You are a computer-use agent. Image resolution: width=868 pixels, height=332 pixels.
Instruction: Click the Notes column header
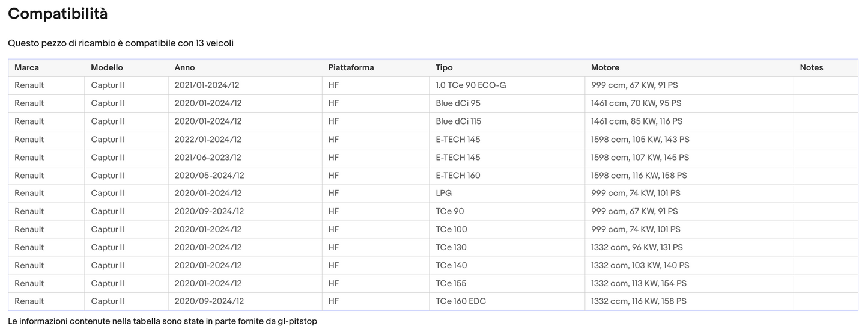811,67
